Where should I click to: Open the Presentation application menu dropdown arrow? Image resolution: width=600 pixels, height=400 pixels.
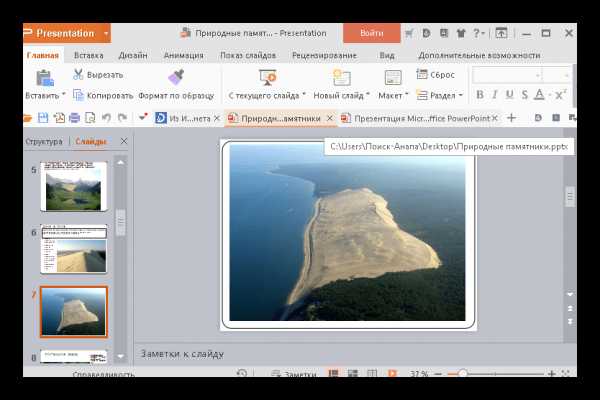[x=106, y=33]
